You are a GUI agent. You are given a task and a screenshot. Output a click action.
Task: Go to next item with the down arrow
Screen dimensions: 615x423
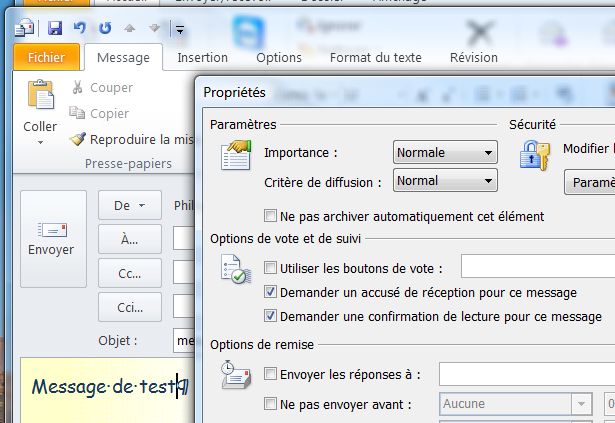pyautogui.click(x=155, y=28)
